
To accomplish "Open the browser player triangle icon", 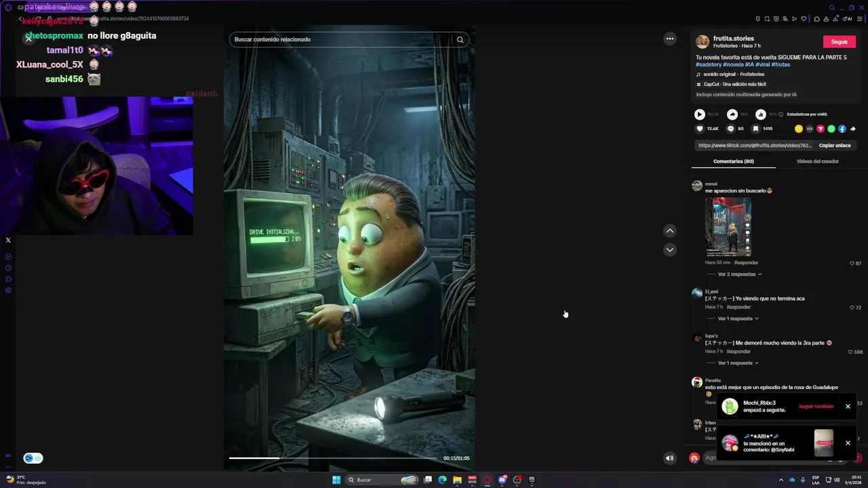I will tap(794, 19).
